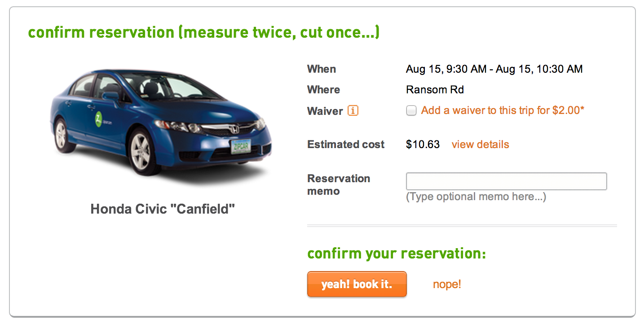
Task: Click the Ransom Rd location text
Action: tap(435, 90)
